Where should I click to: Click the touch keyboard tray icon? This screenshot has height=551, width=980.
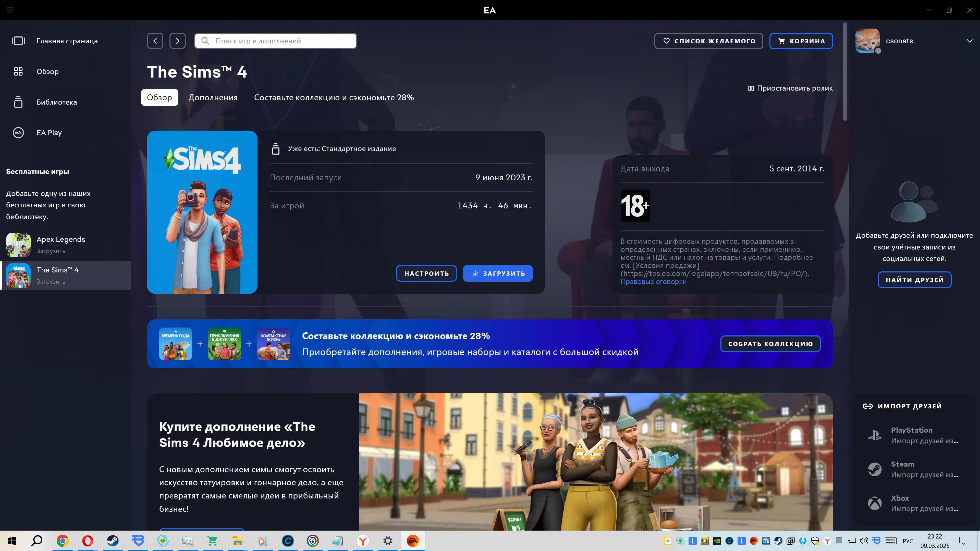coord(891,541)
